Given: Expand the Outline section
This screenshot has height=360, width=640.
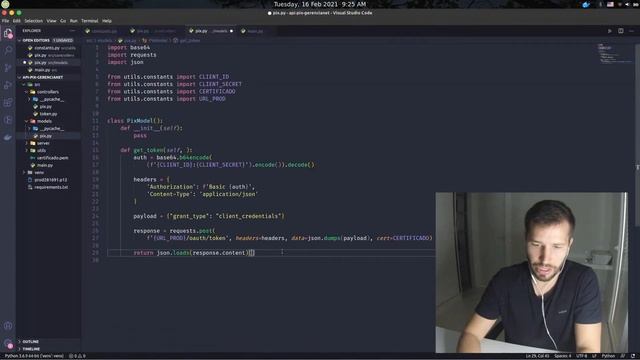Looking at the screenshot, I should click(48, 342).
